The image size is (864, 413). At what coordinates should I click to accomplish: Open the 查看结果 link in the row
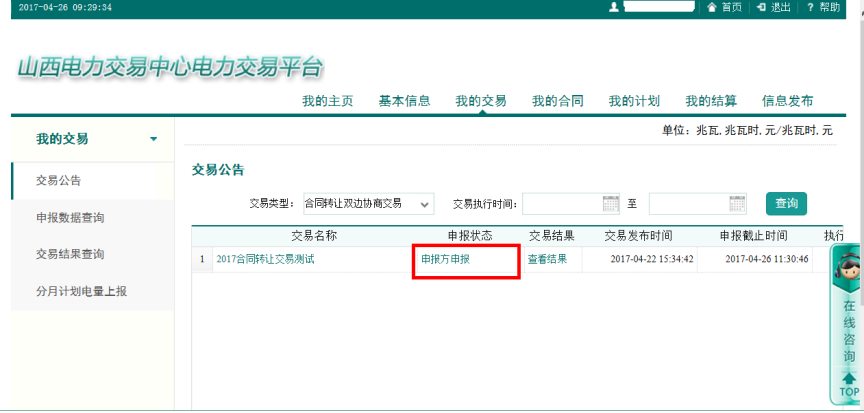(x=547, y=259)
